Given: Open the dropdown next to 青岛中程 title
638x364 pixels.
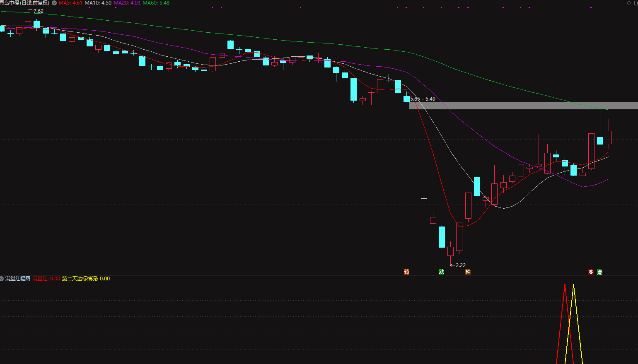Looking at the screenshot, I should [x=54, y=3].
